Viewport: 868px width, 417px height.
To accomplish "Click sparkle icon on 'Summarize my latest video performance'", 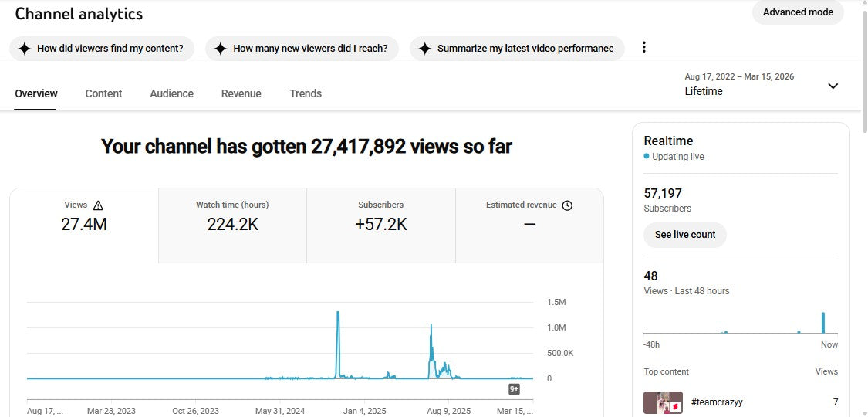I will coord(424,49).
